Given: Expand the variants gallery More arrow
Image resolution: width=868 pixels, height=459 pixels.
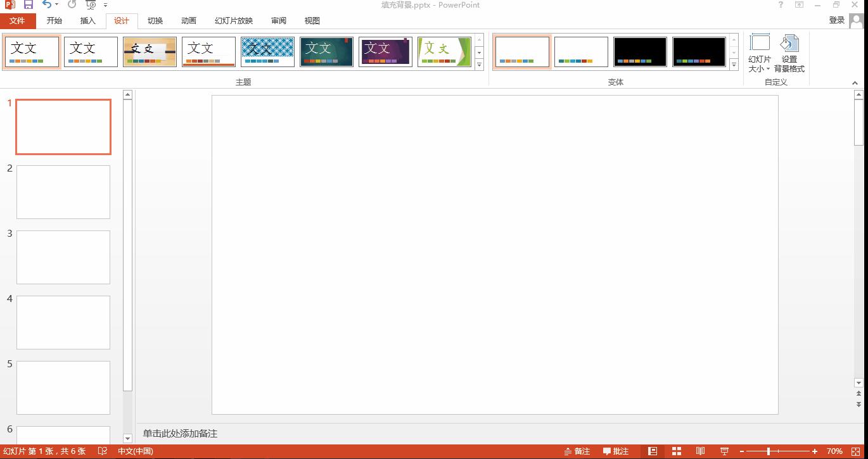Looking at the screenshot, I should (734, 65).
